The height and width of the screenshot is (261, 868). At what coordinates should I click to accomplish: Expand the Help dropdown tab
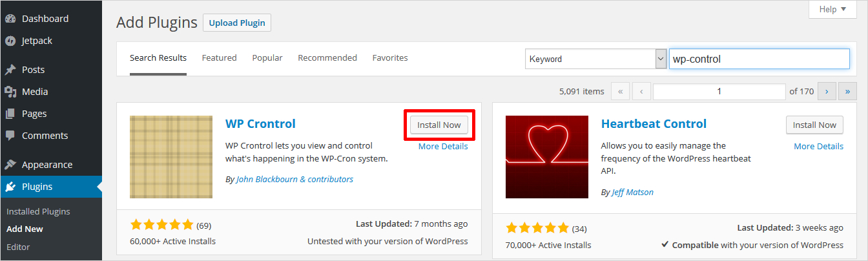click(836, 9)
